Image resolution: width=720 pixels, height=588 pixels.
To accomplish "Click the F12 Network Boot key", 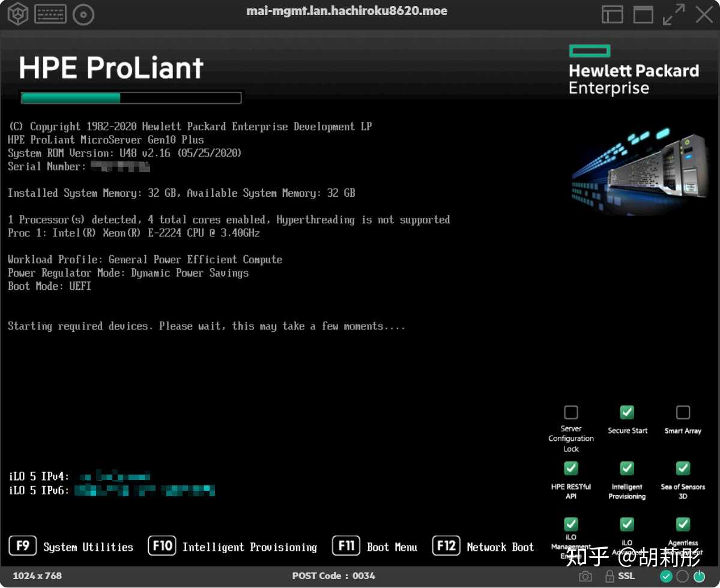I will [x=446, y=546].
